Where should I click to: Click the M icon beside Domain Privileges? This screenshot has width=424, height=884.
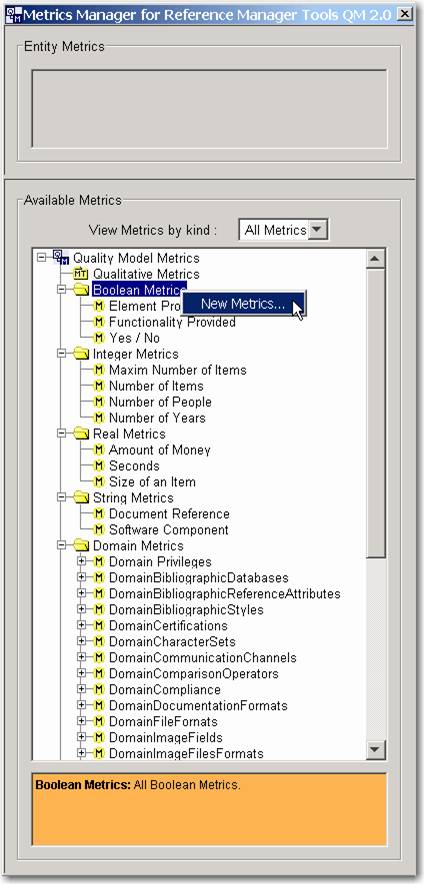pyautogui.click(x=99, y=562)
